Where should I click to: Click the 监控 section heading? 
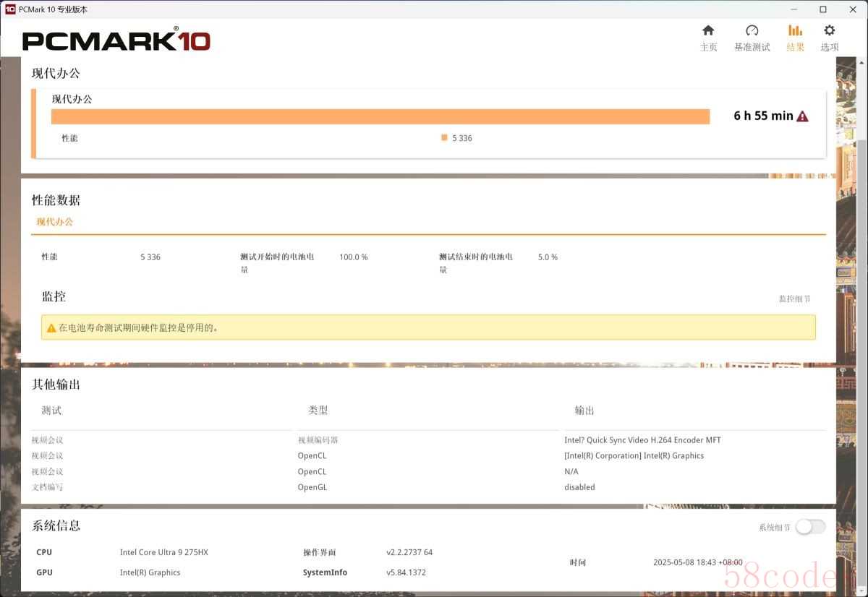(x=54, y=296)
